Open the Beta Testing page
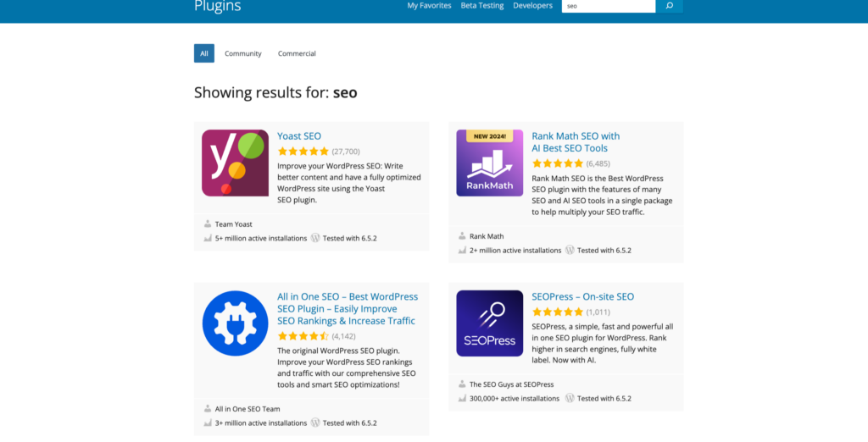 pyautogui.click(x=482, y=6)
